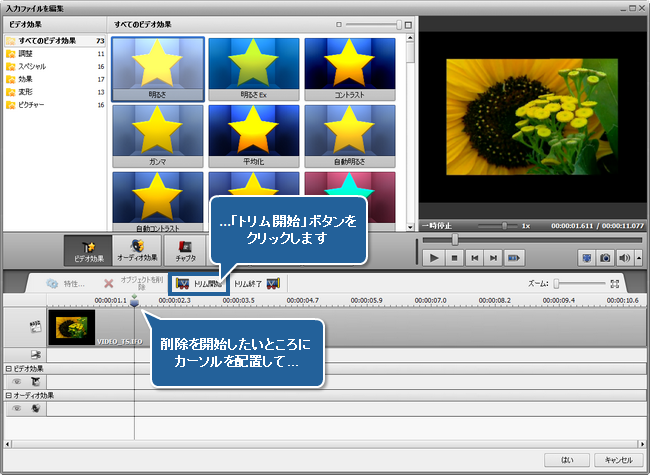Click the red X delete object icon
This screenshot has width=650, height=475.
pos(108,284)
